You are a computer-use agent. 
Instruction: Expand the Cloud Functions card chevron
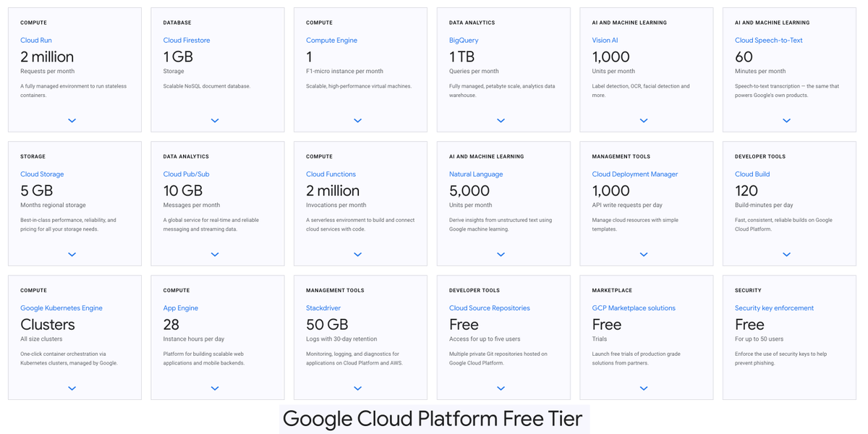pyautogui.click(x=357, y=255)
